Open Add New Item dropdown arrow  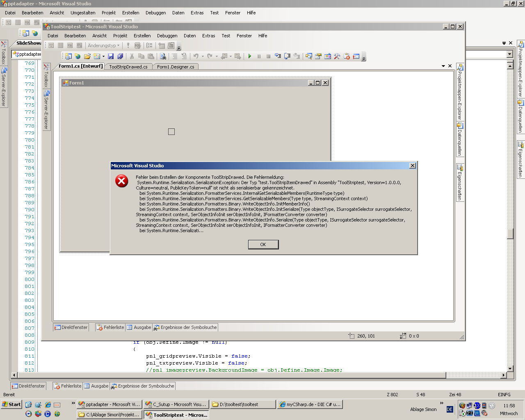[103, 56]
